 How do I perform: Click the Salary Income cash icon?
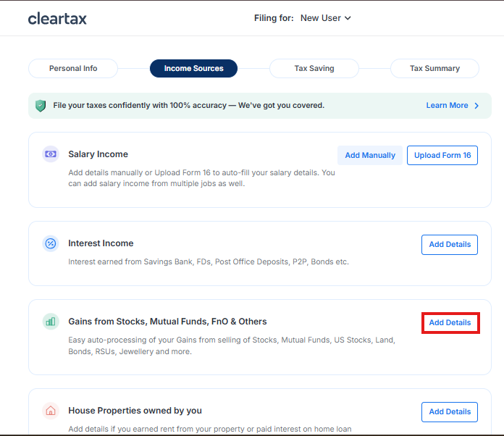[51, 154]
